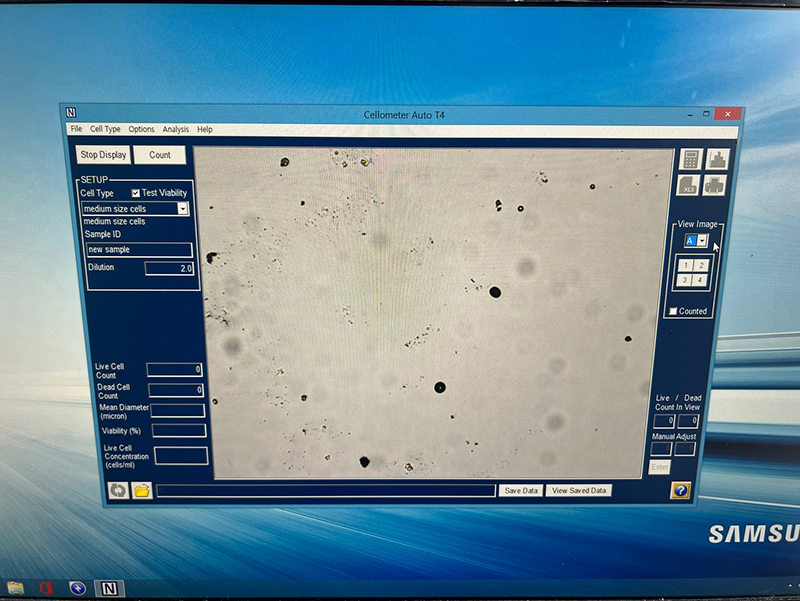The height and width of the screenshot is (601, 800).
Task: Open the Options menu
Action: (x=141, y=129)
